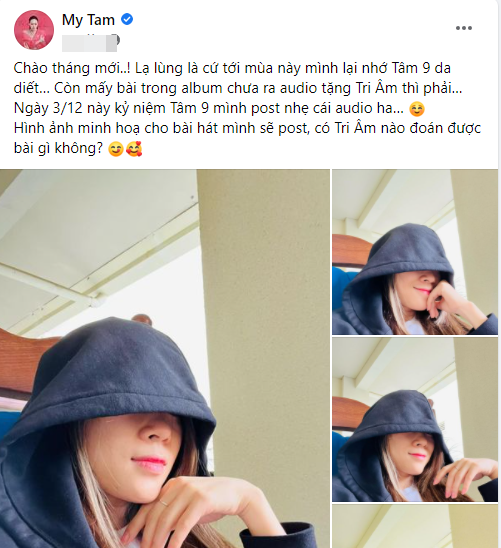Screen dimensions: 501x548
Task: Click the hearts-face emoji ending the post
Action: pos(134,150)
